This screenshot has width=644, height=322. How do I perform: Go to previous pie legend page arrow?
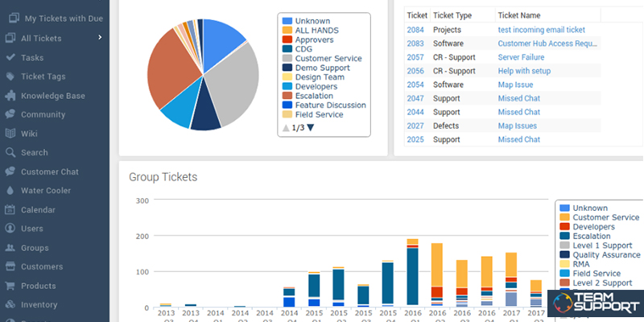(x=285, y=128)
